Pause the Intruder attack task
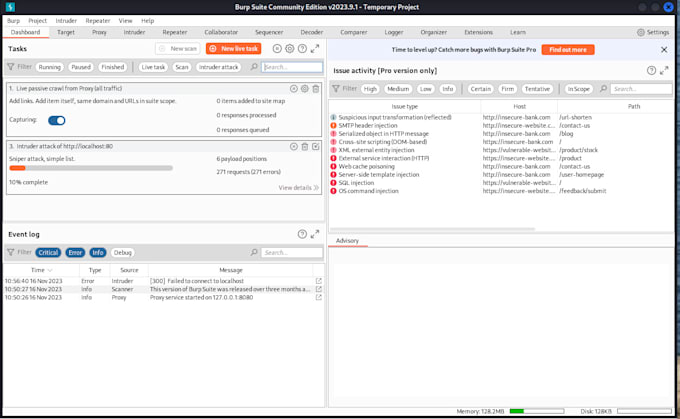The width and height of the screenshot is (680, 419). (x=294, y=147)
